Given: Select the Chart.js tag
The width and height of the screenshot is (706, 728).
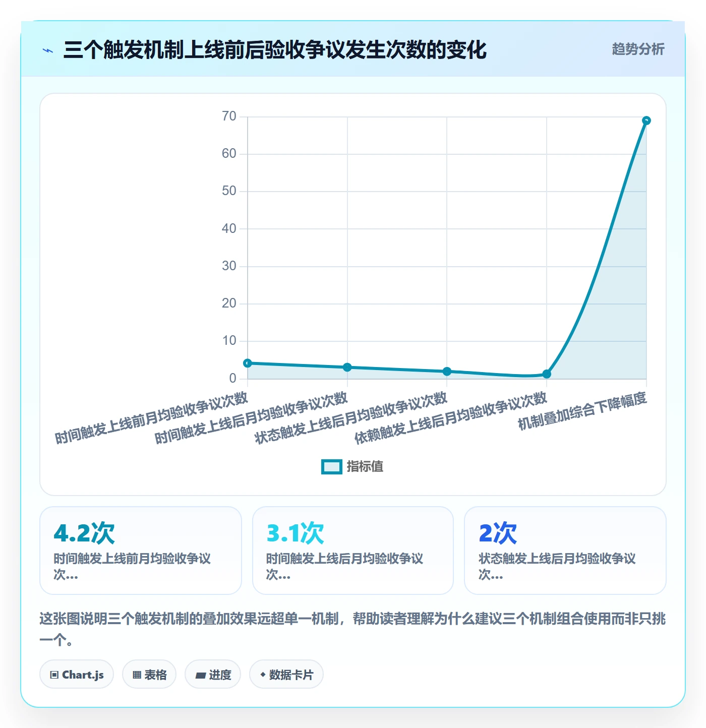Looking at the screenshot, I should [x=77, y=675].
